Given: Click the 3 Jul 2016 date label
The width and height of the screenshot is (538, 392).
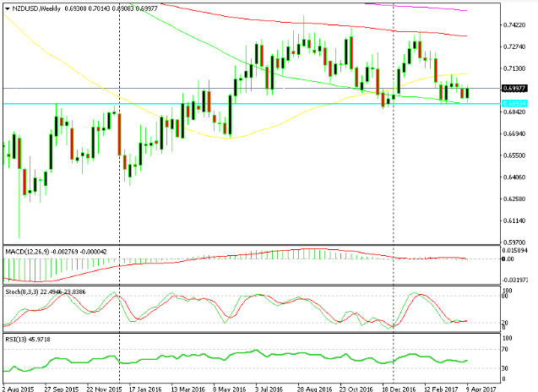Looking at the screenshot, I should coord(269,389).
